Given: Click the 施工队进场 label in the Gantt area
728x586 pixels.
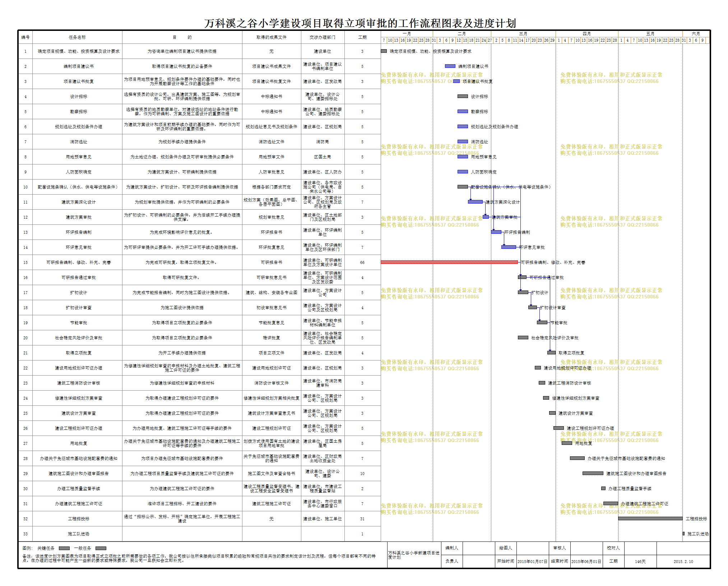Looking at the screenshot, I should (698, 534).
